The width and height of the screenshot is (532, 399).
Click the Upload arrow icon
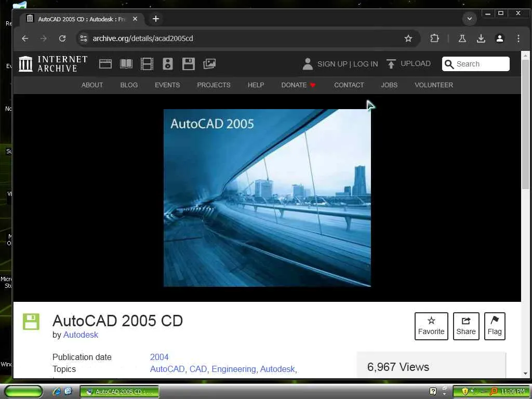tap(391, 64)
